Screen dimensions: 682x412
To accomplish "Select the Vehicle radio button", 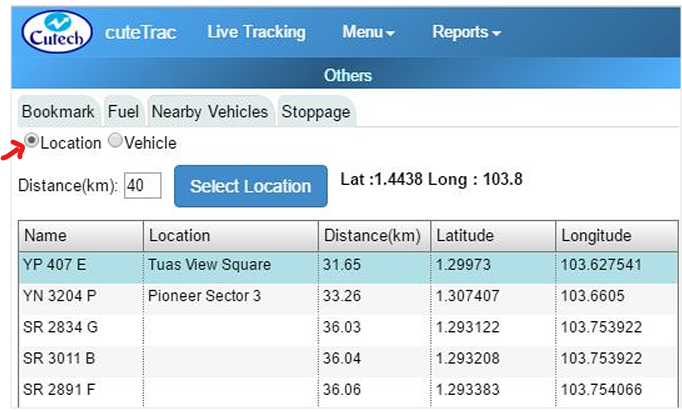I will click(115, 142).
